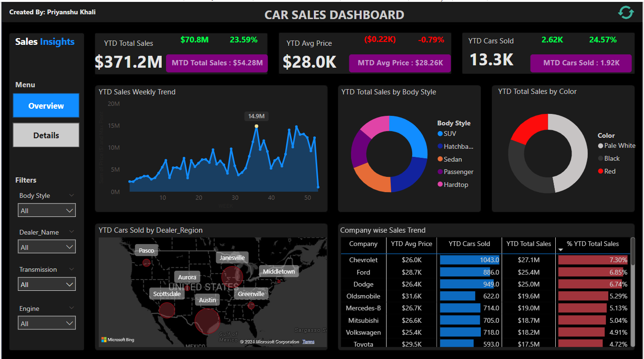This screenshot has width=644, height=359.
Task: Click the 14.9M peak point on the trend line
Action: 256,126
